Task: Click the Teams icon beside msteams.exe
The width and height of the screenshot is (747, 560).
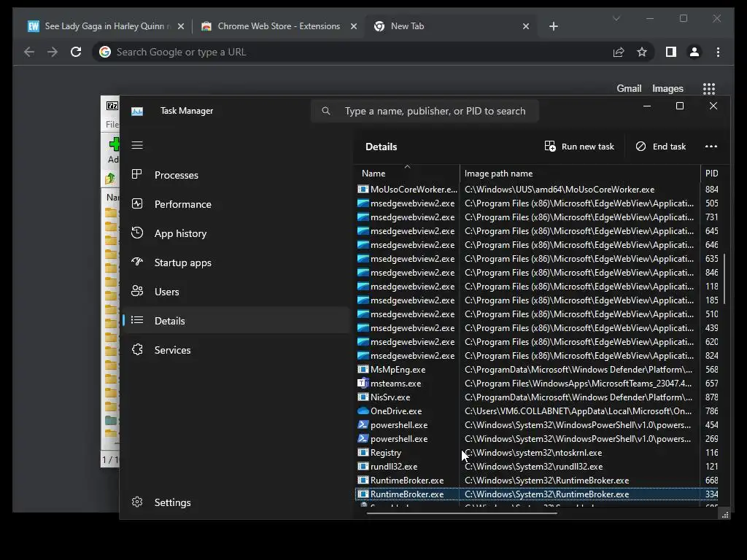Action: (363, 384)
